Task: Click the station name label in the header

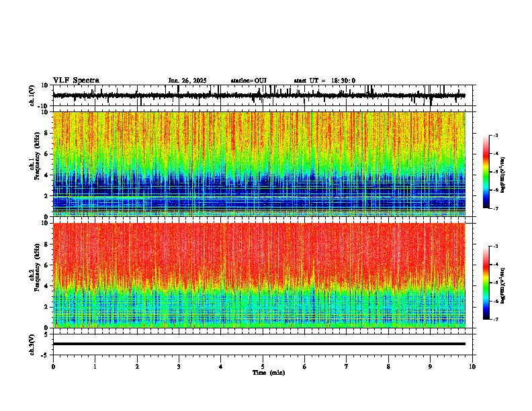Action: point(249,81)
